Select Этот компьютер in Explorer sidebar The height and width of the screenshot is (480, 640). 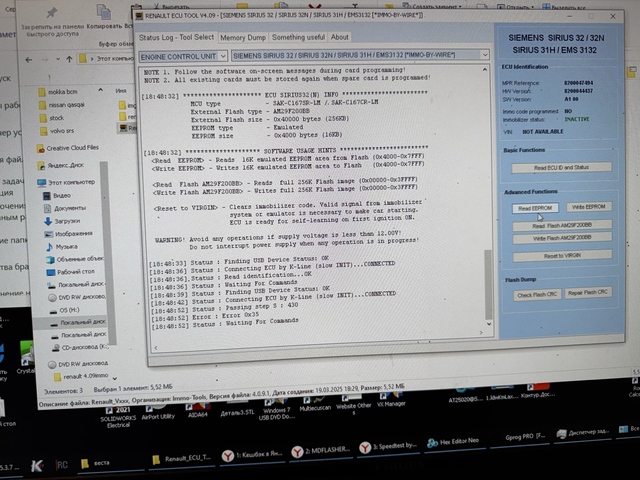(x=66, y=182)
